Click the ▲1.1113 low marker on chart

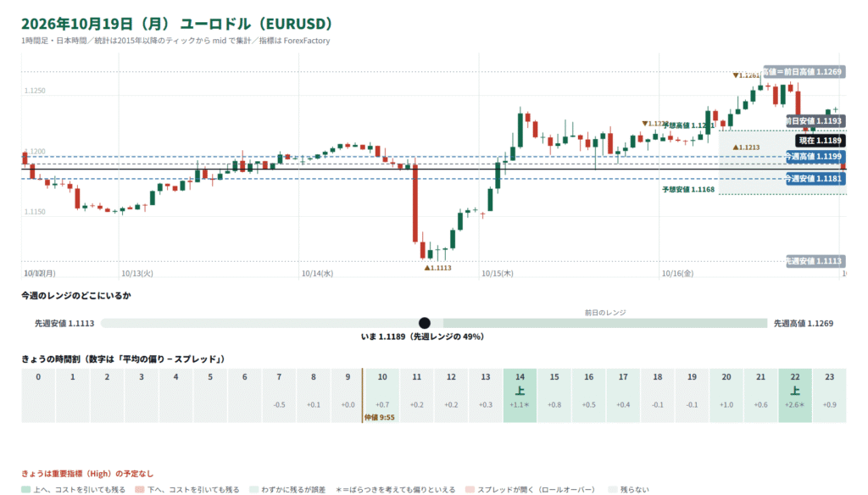tap(438, 268)
